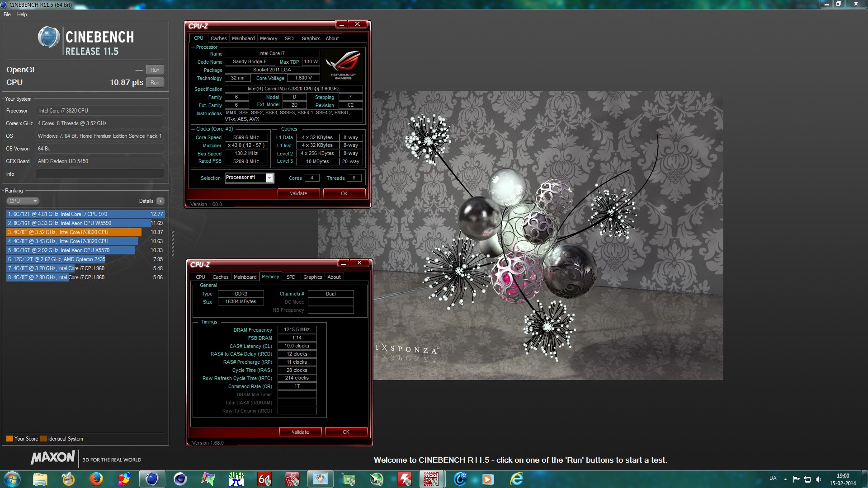The height and width of the screenshot is (488, 868).
Task: Switch to Caches tab in lower CPU-Z window
Action: tap(220, 277)
